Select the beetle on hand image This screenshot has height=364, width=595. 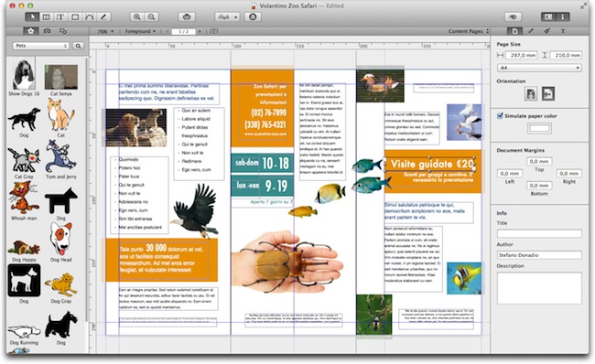click(287, 262)
